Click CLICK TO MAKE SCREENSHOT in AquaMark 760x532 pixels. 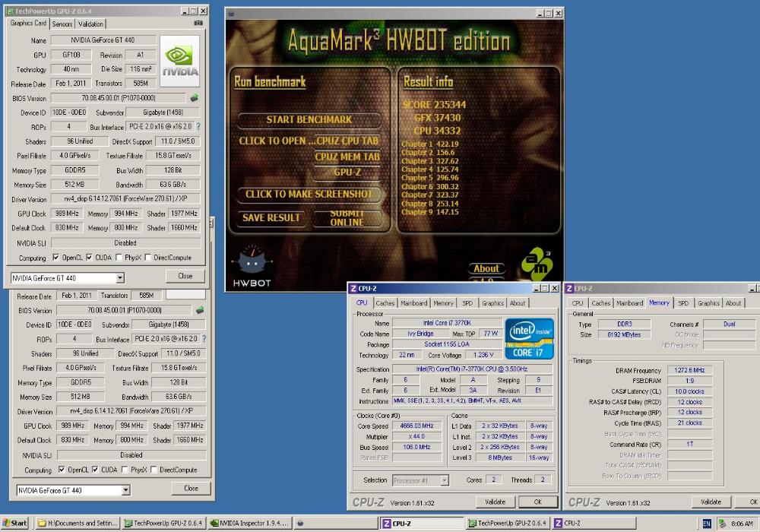pos(309,195)
